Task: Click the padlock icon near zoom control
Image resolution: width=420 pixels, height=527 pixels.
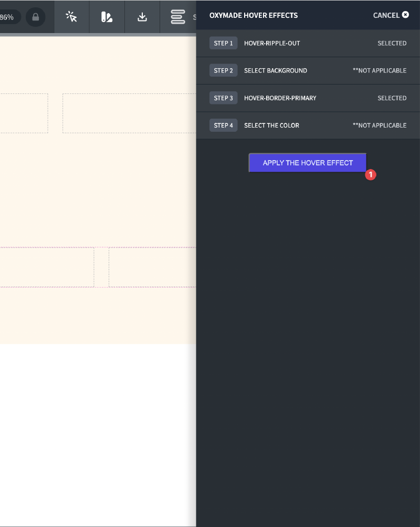Action: pyautogui.click(x=35, y=17)
